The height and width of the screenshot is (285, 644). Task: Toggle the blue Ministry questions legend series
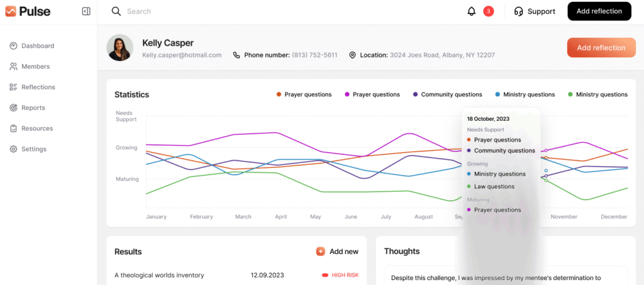point(525,94)
